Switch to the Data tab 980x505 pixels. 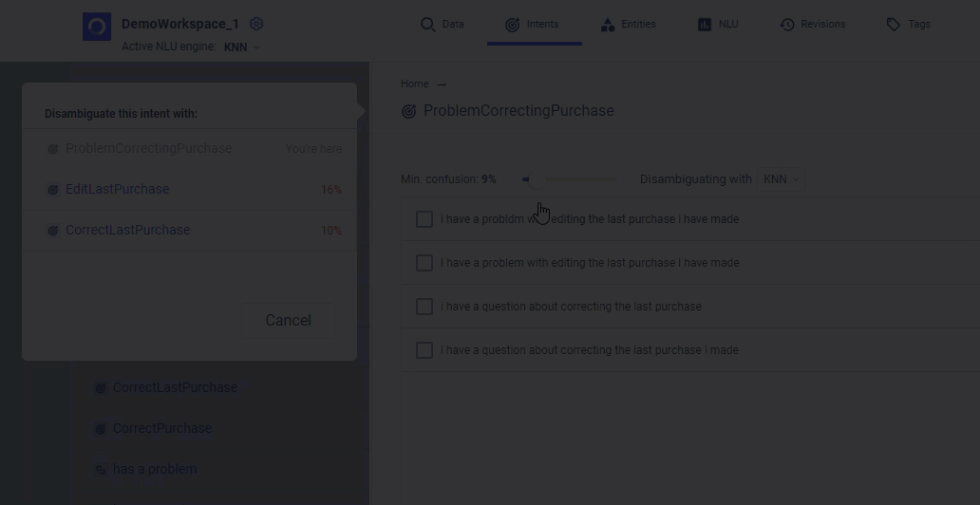442,25
